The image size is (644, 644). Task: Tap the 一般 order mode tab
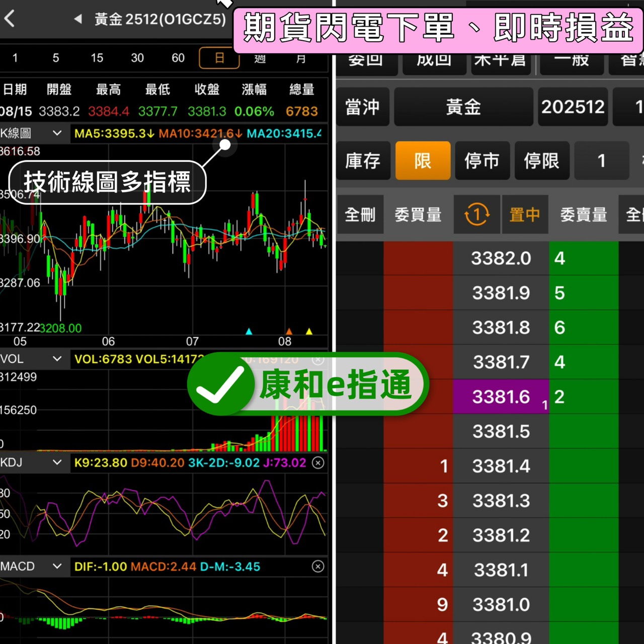coord(572,63)
